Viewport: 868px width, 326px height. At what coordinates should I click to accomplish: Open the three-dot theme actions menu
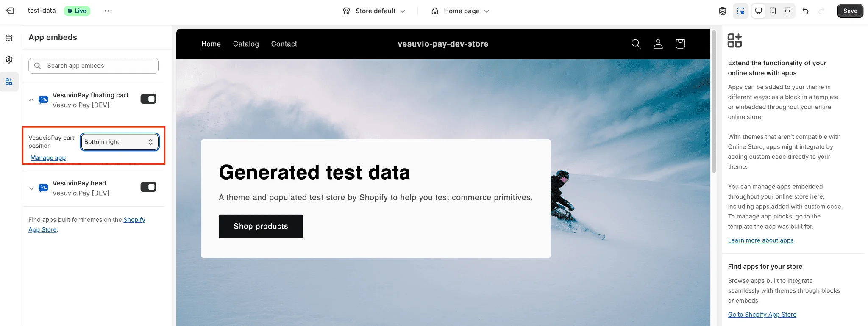pyautogui.click(x=108, y=11)
